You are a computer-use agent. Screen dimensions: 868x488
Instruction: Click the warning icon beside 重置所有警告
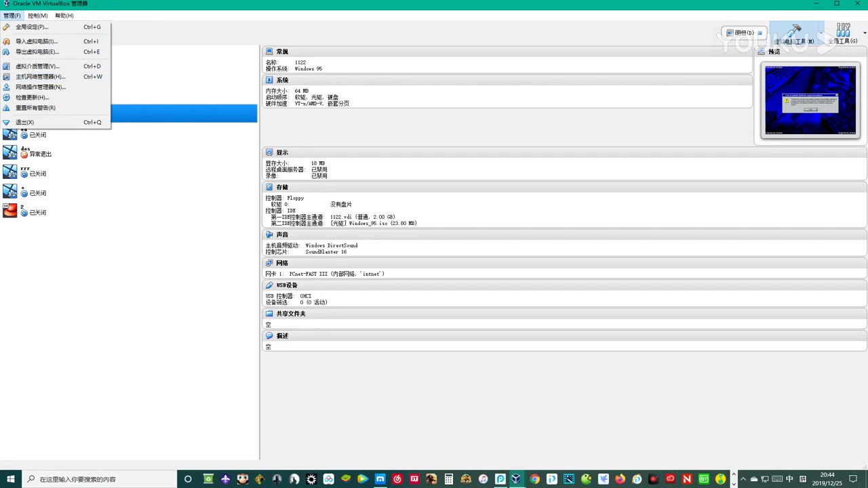click(7, 108)
